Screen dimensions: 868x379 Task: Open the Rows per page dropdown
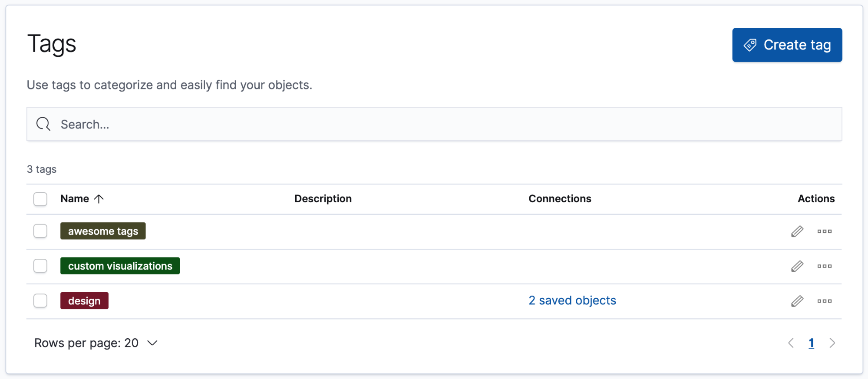pyautogui.click(x=96, y=343)
